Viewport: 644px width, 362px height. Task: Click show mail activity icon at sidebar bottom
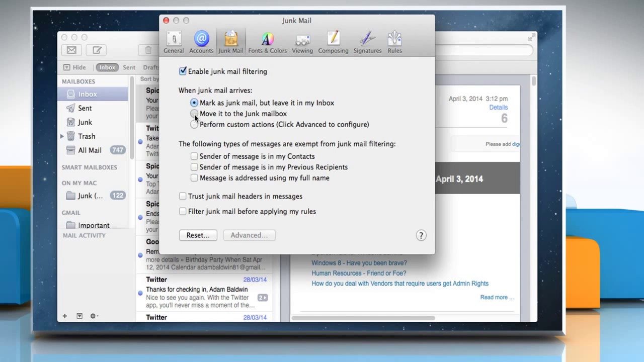click(x=79, y=316)
